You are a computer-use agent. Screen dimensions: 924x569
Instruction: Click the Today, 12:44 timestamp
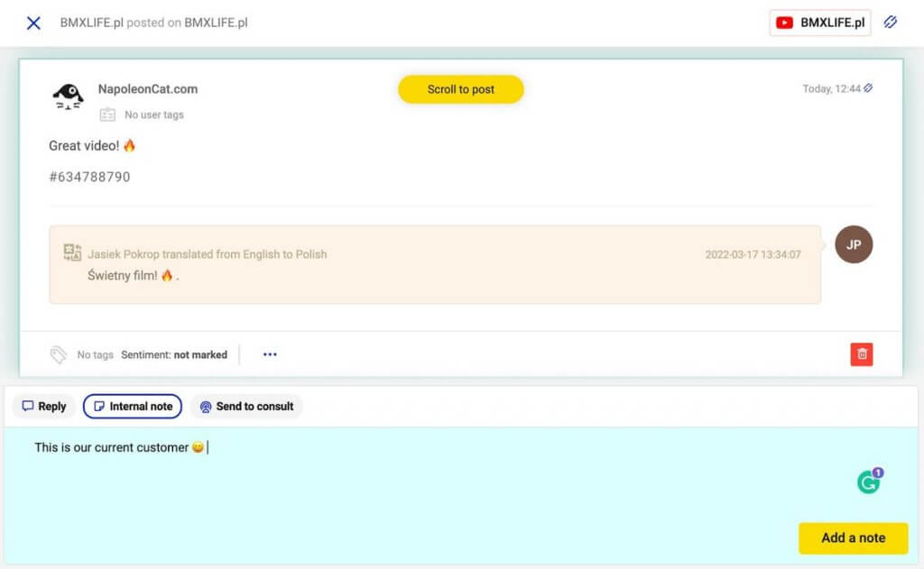coord(831,89)
